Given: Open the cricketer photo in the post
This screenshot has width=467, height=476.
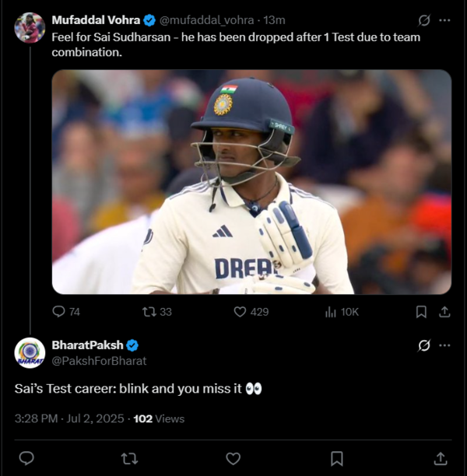Looking at the screenshot, I should pyautogui.click(x=251, y=182).
